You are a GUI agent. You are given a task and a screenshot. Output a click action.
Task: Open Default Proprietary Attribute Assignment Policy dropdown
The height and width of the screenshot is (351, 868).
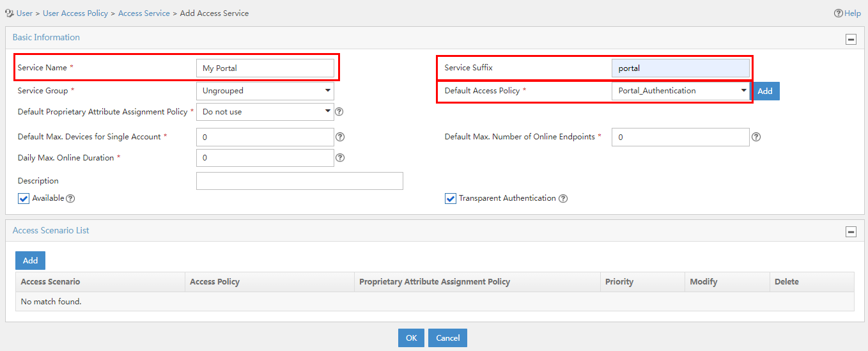point(265,112)
